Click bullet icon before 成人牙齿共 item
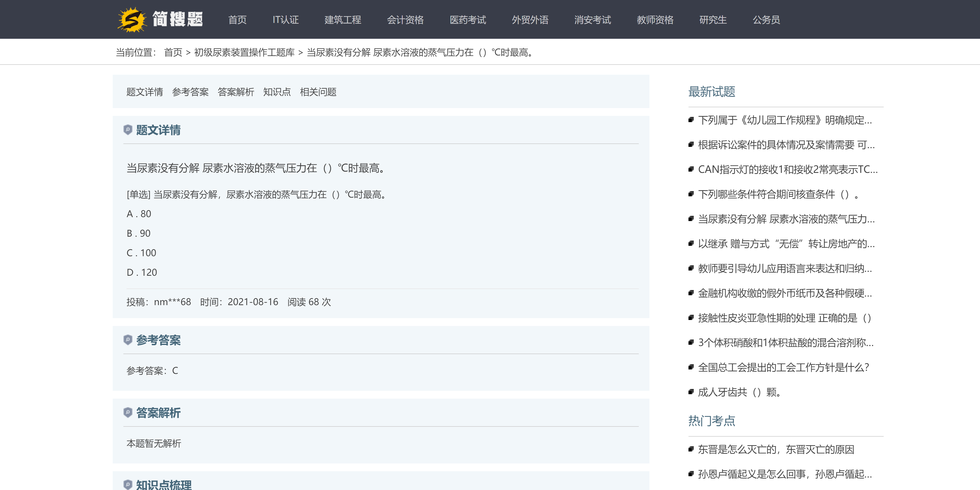Viewport: 980px width, 490px height. pos(691,392)
